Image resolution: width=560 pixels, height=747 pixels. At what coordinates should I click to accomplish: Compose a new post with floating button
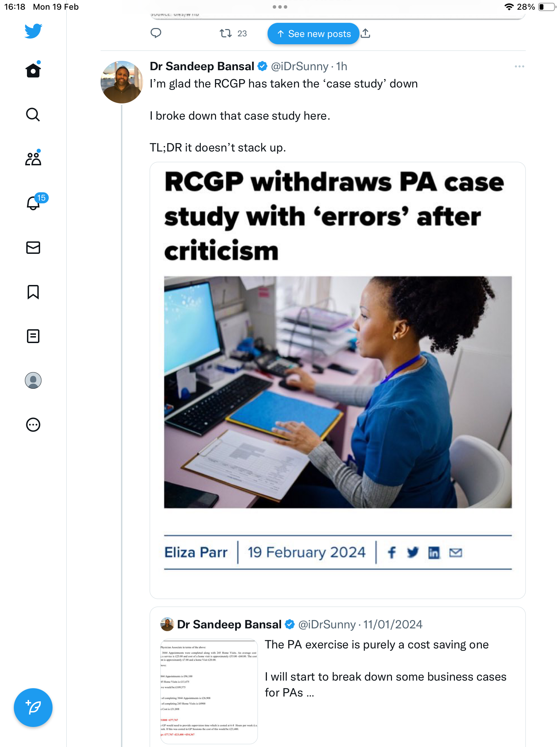[33, 708]
